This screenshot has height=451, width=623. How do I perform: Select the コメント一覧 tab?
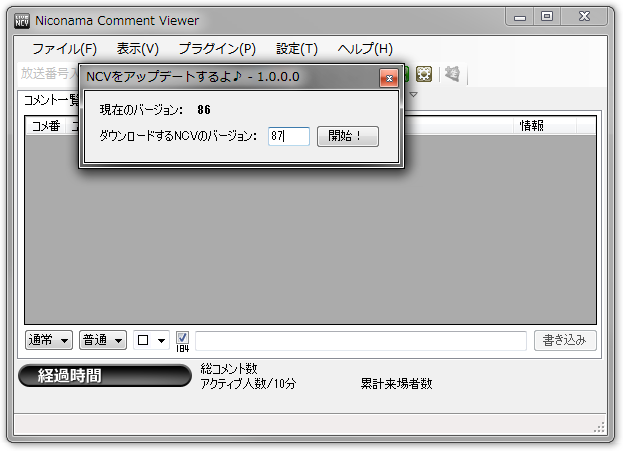(x=51, y=100)
